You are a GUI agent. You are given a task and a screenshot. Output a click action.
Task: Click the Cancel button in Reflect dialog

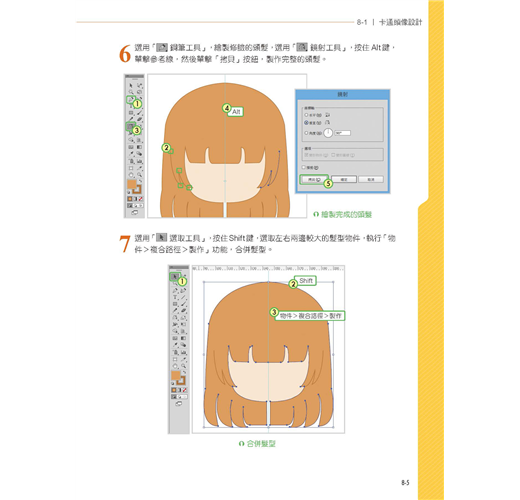click(x=371, y=179)
